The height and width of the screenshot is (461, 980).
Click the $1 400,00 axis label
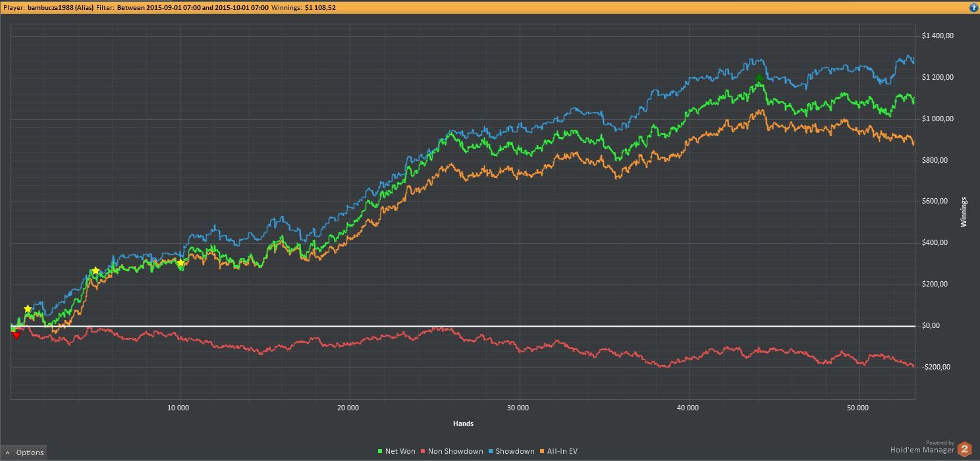point(937,36)
